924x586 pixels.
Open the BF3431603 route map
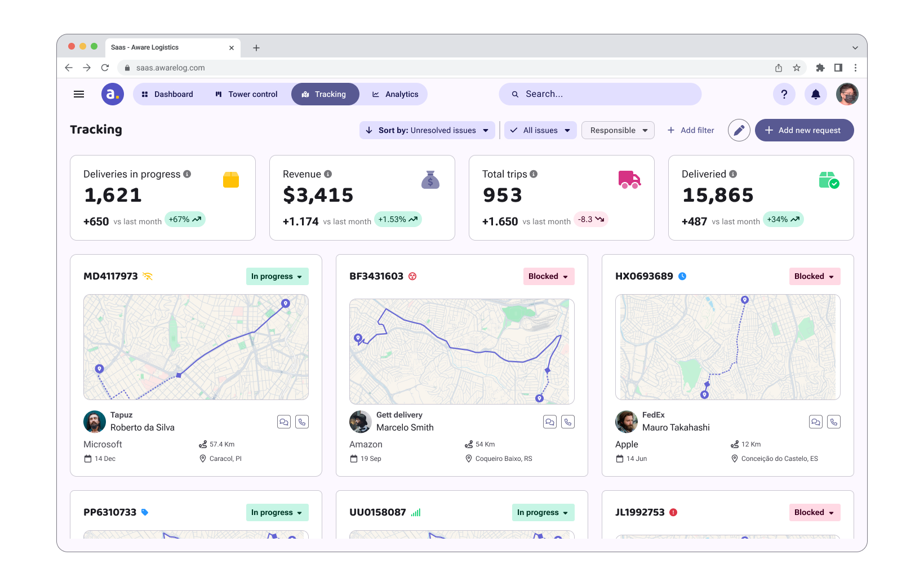coord(462,352)
